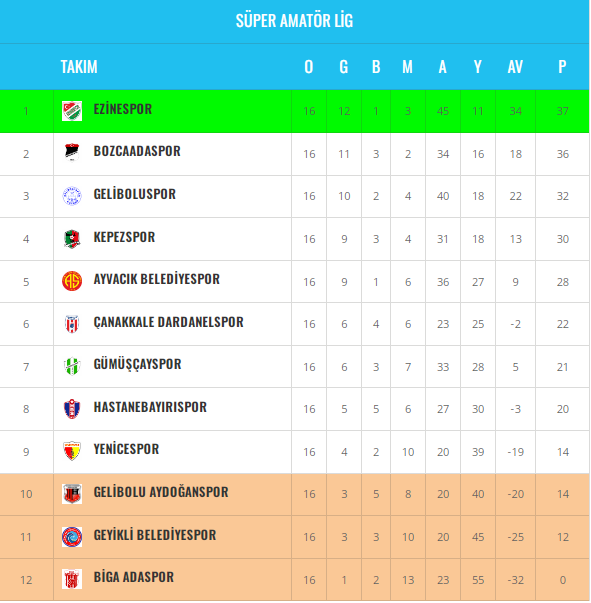Click the P points column header
Image resolution: width=591 pixels, height=603 pixels.
562,67
